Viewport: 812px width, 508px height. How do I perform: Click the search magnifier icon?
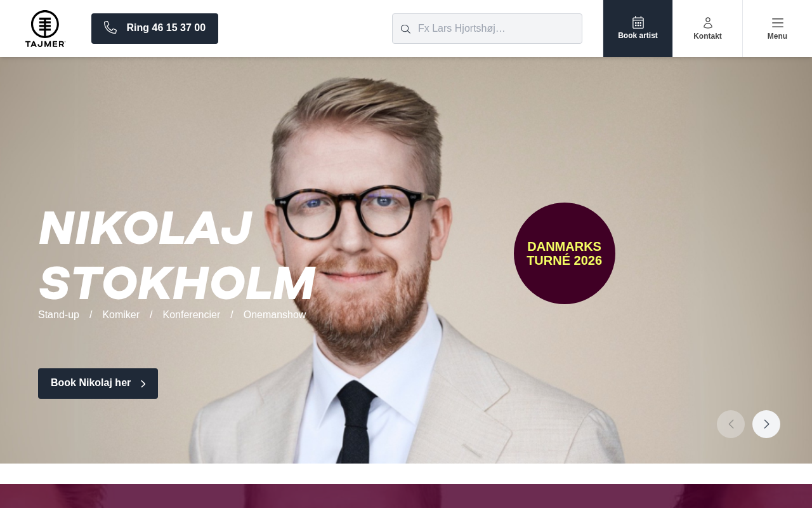click(405, 29)
